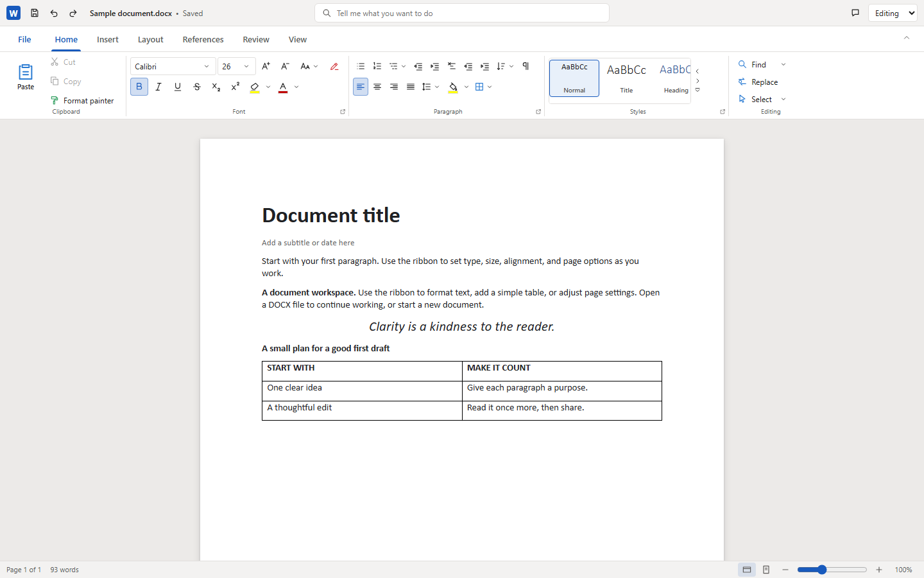This screenshot has width=924, height=578.
Task: Click the Sort icon in Paragraph group
Action: [501, 66]
